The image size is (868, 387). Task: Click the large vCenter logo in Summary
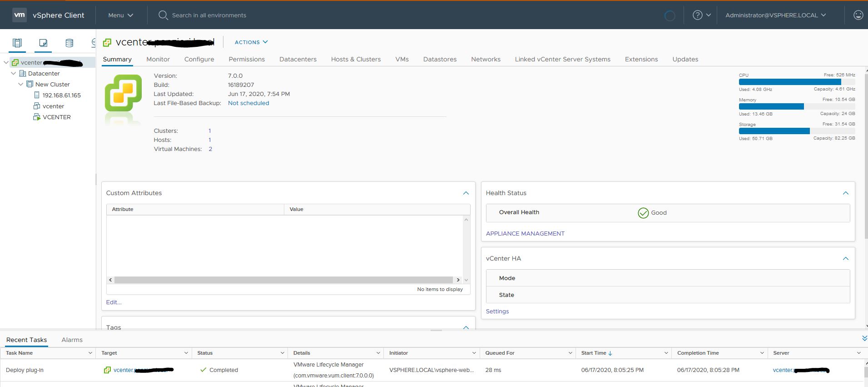(123, 93)
